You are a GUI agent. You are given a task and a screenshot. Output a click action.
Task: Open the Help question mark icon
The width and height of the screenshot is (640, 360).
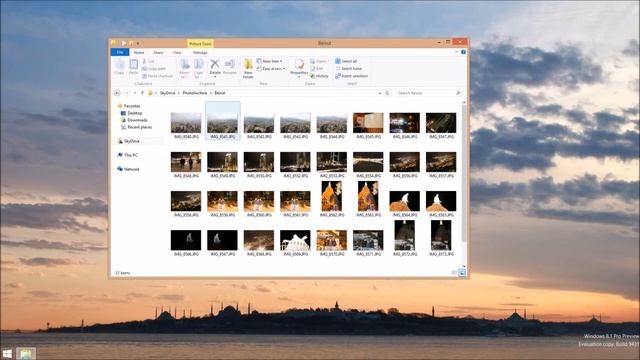click(463, 52)
